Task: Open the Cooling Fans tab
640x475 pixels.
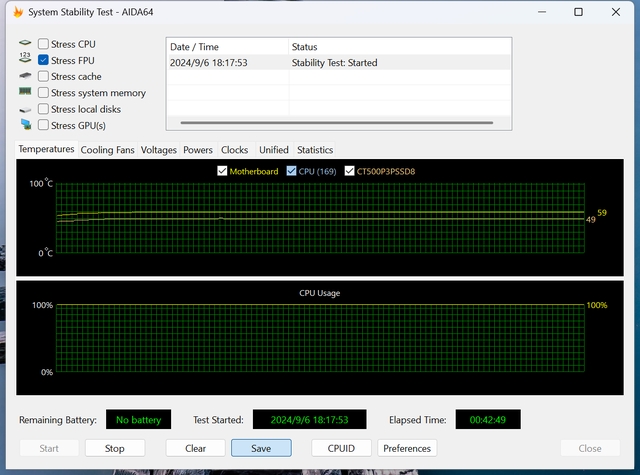Action: pyautogui.click(x=107, y=150)
